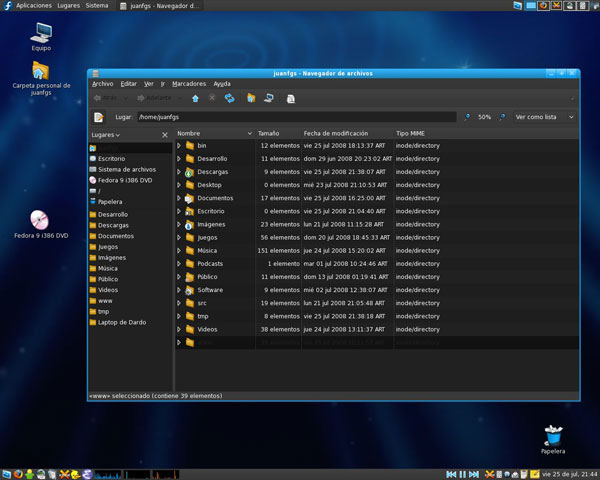Open the Ir menu
The height and width of the screenshot is (480, 600).
coord(163,83)
